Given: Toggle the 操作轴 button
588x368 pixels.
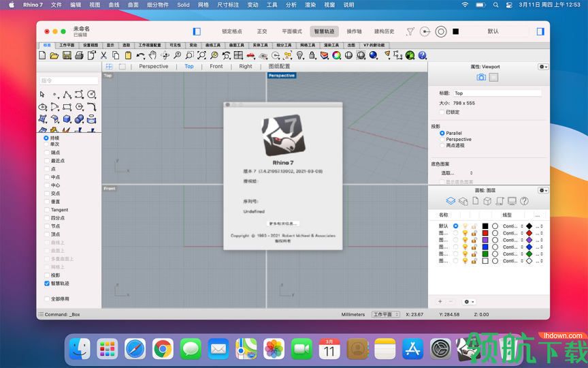Looking at the screenshot, I should click(354, 31).
